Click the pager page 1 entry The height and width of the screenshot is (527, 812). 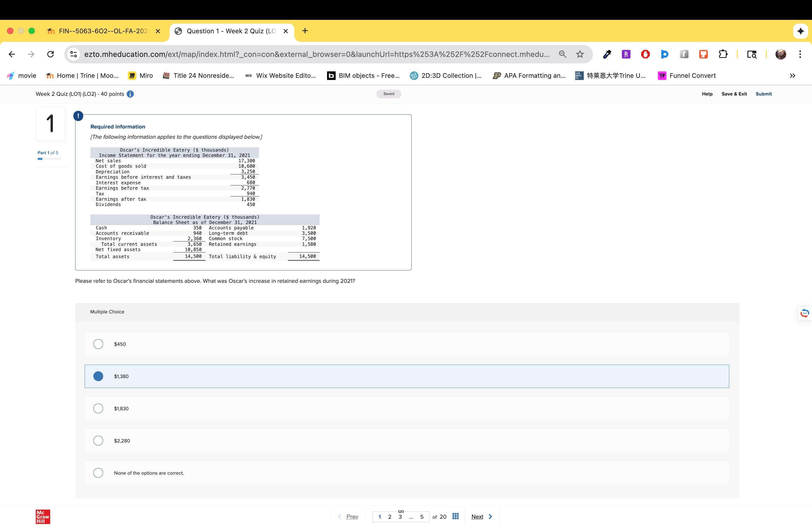(x=379, y=517)
